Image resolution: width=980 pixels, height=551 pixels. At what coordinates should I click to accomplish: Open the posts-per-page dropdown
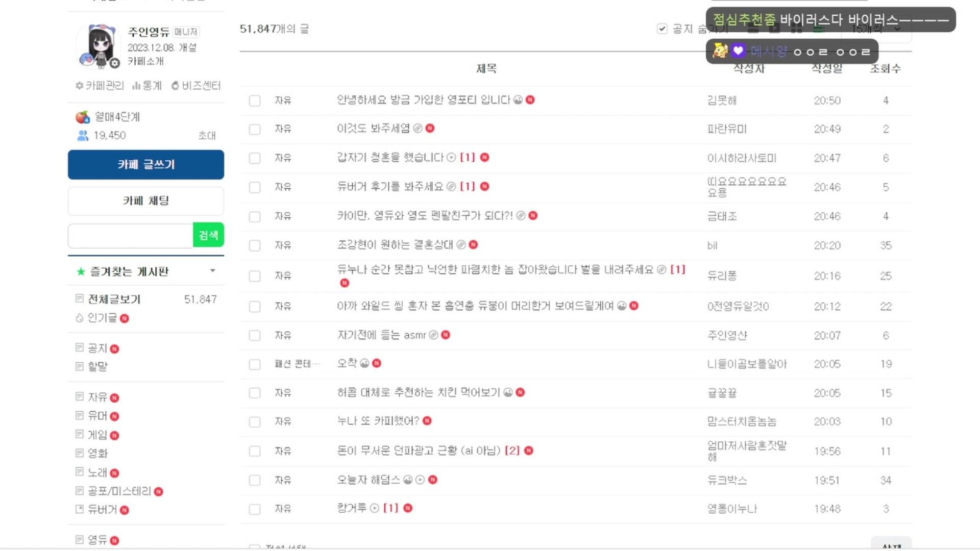[x=876, y=29]
